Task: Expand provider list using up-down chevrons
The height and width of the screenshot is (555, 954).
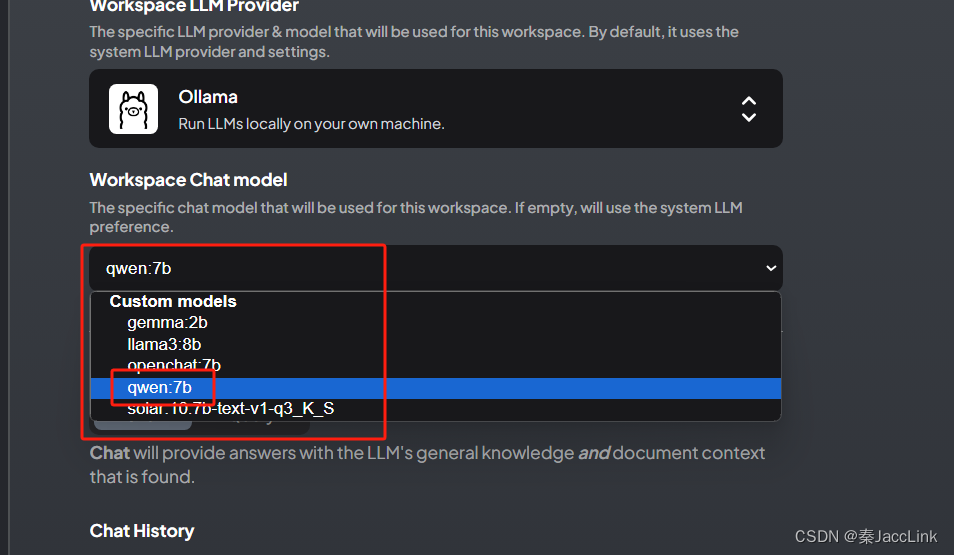Action: [749, 109]
